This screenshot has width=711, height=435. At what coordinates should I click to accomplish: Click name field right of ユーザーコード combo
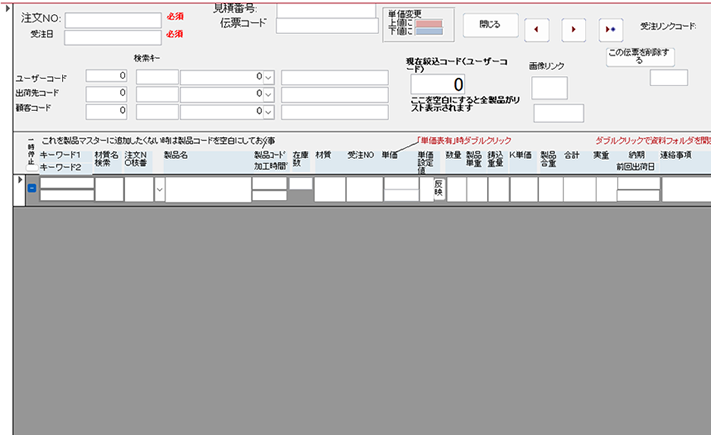tap(335, 78)
